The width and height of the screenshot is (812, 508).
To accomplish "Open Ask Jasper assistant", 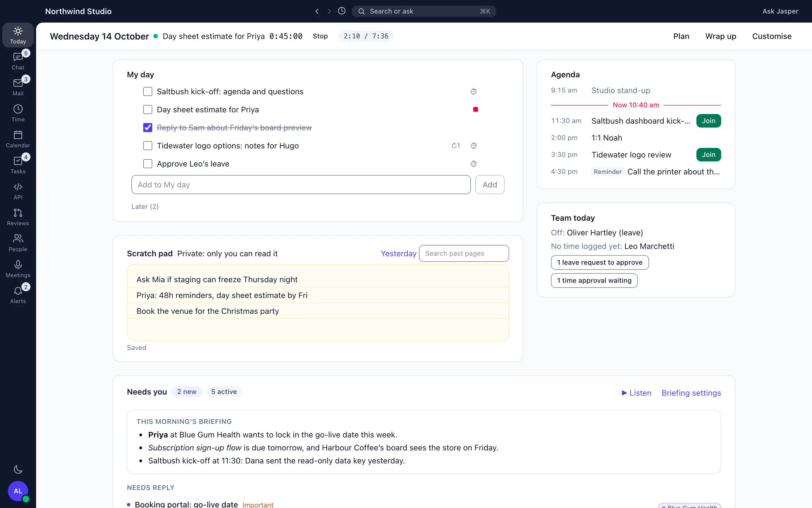I will [x=780, y=11].
